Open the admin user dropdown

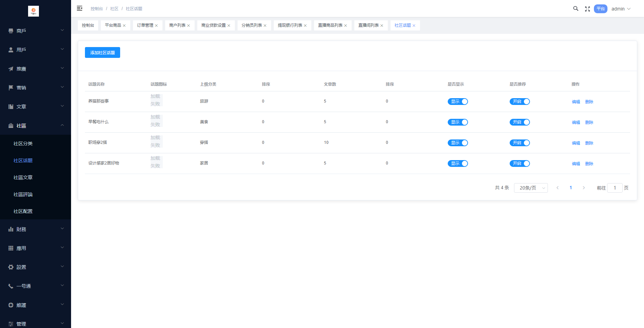pos(621,9)
